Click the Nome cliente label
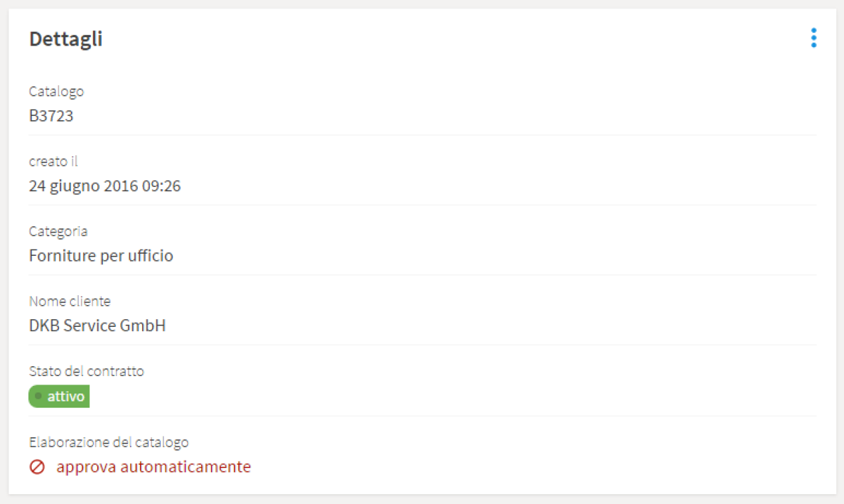The width and height of the screenshot is (844, 504). pos(70,302)
